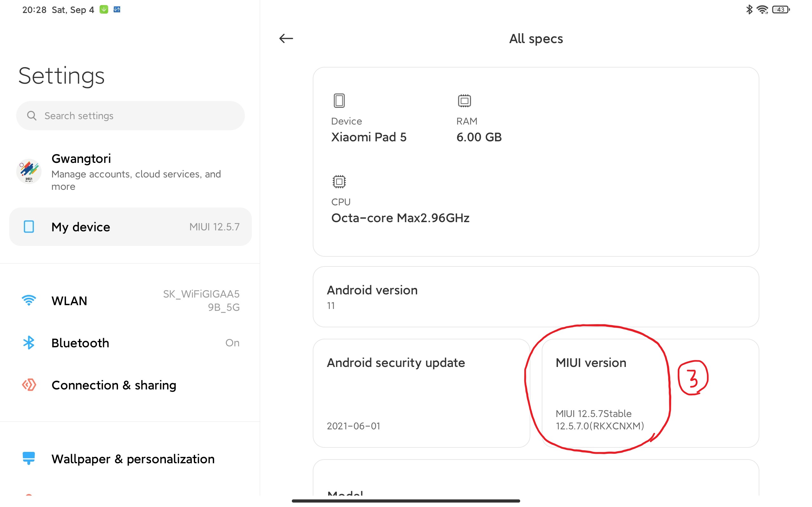Select My device menu entry
The image size is (812, 507).
click(131, 227)
